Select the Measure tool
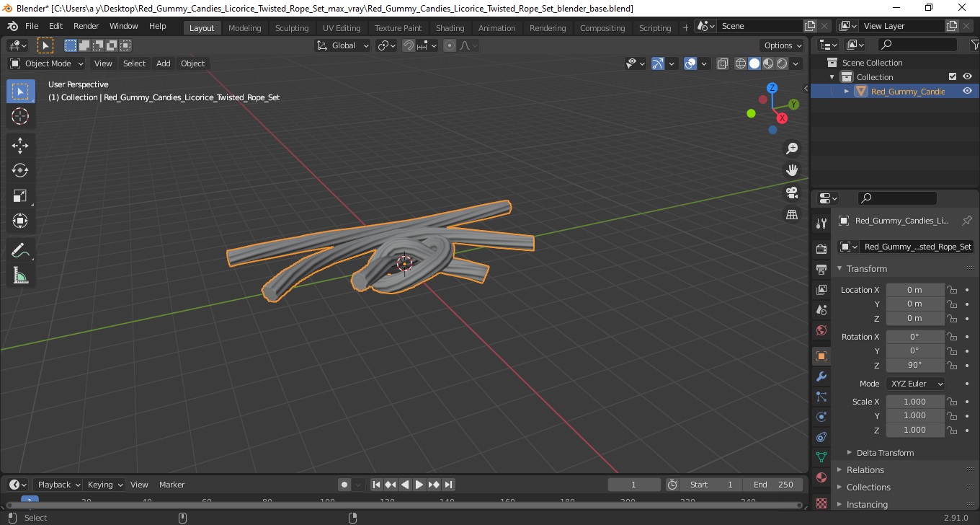 (x=20, y=275)
